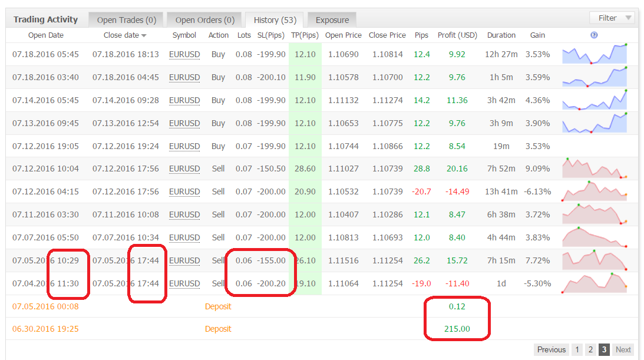The width and height of the screenshot is (644, 360).
Task: View sparkline chart of 07.18.2016 05:45 trade
Action: coord(595,54)
